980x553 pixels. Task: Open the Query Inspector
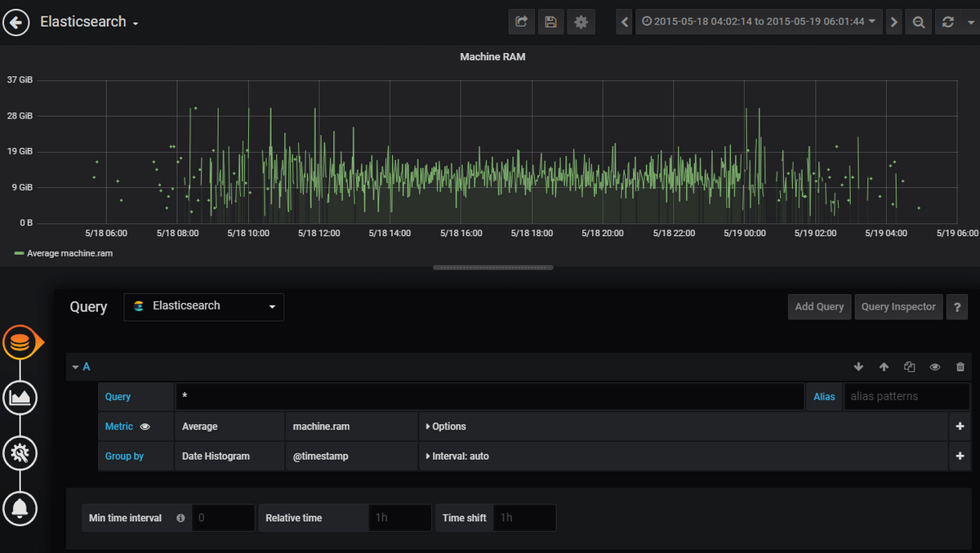coord(898,306)
